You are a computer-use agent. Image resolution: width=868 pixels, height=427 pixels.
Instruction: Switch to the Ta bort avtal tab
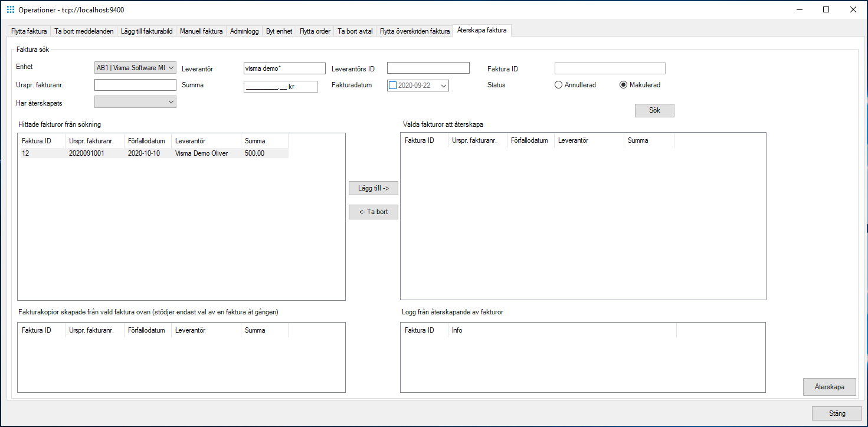click(x=354, y=31)
